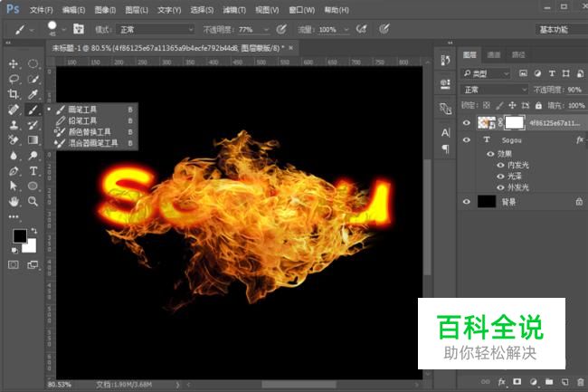
Task: Toggle lock position icon in layers panel
Action: pyautogui.click(x=512, y=105)
